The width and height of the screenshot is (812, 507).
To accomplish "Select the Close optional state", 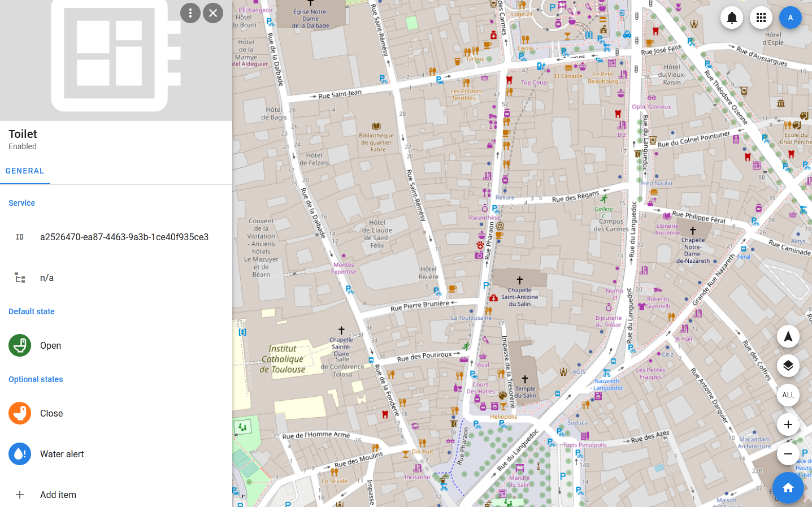I will pos(51,413).
